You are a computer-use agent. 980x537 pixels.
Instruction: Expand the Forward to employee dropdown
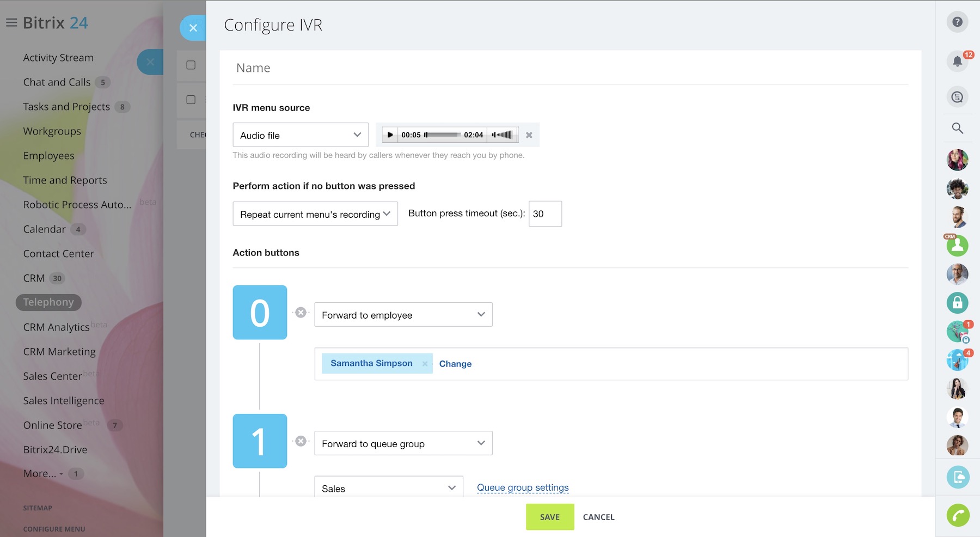[x=403, y=315]
